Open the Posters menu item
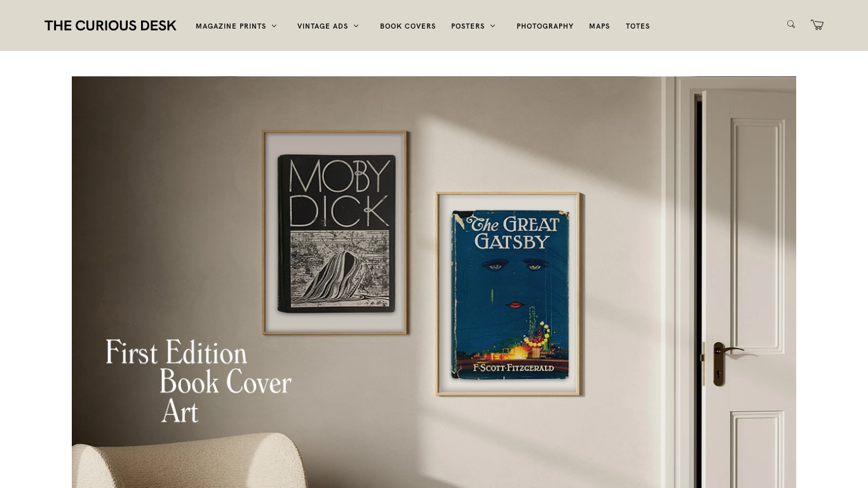Image resolution: width=868 pixels, height=488 pixels. click(468, 26)
